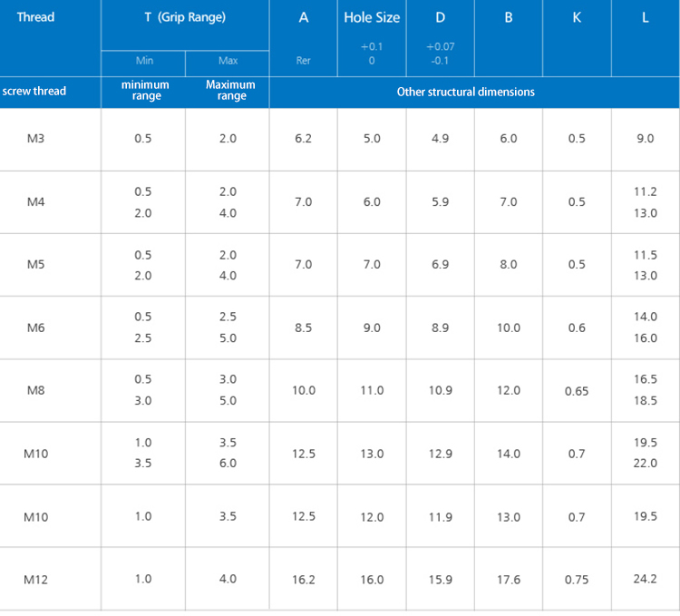Click the 17.6 value in the B column

509,579
